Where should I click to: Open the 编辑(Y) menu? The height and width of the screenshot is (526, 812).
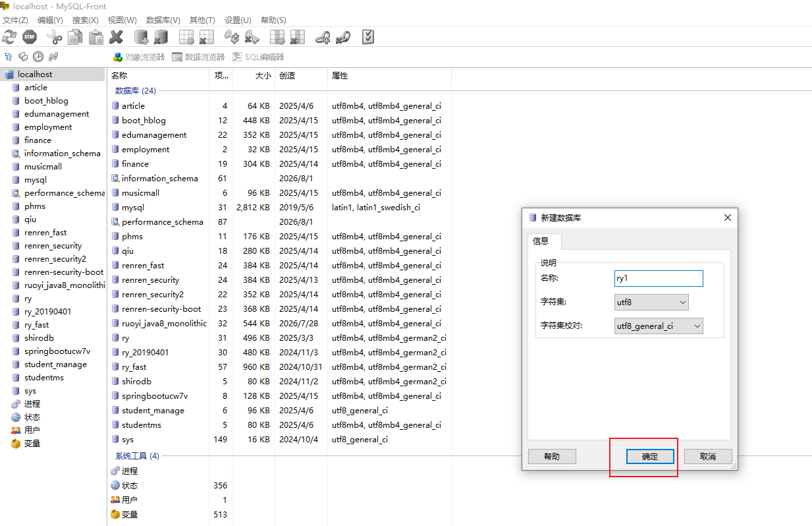[50, 20]
